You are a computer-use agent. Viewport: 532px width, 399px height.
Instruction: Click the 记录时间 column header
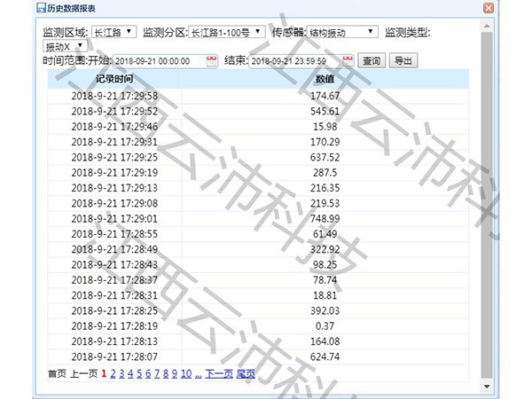(x=114, y=79)
